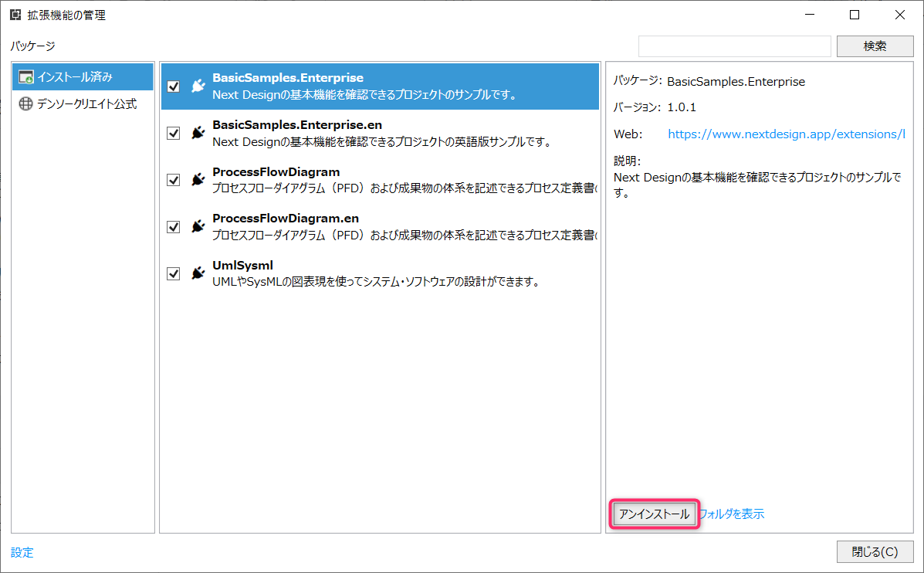The height and width of the screenshot is (573, 924).
Task: Uncheck the BasicSamples.Enterprise checkbox
Action: click(173, 86)
